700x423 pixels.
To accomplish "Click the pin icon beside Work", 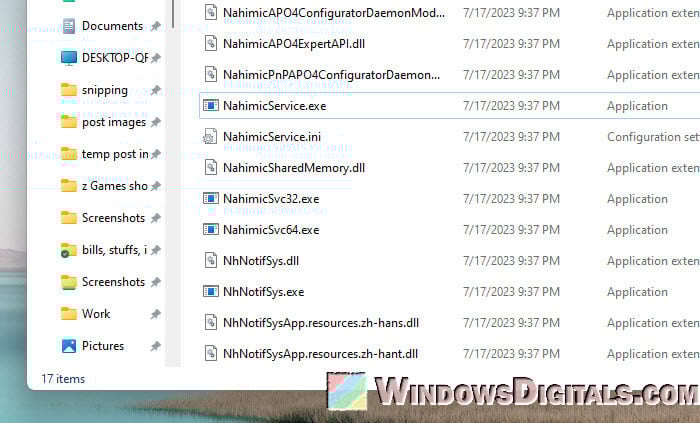I will point(155,314).
